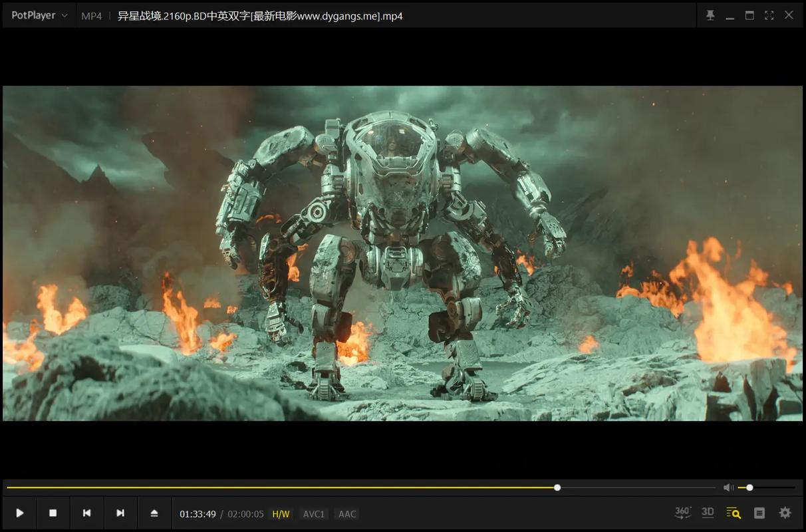
Task: Click the video frame showing the robot
Action: pos(403,253)
